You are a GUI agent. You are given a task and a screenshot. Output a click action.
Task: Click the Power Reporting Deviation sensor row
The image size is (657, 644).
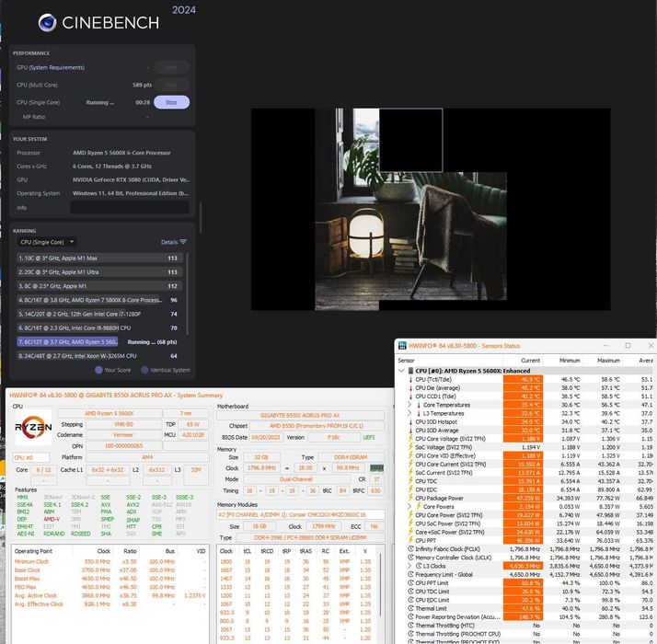point(528,616)
